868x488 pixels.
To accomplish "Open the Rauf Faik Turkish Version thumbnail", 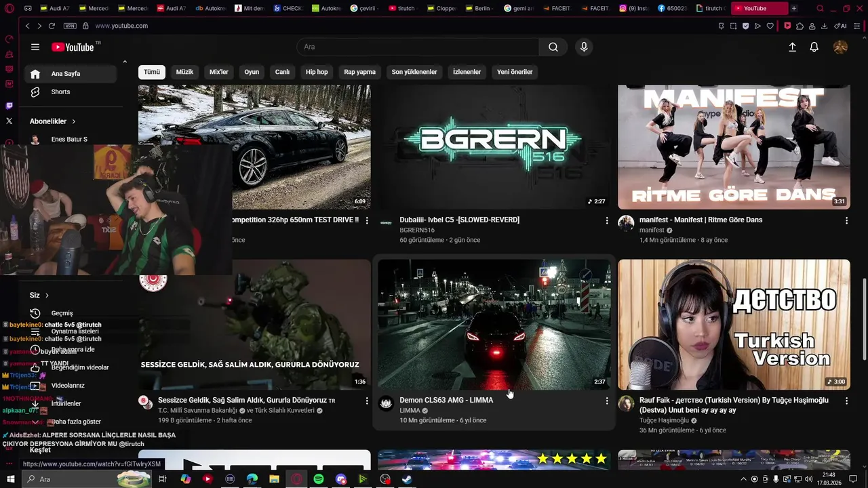I will (x=734, y=325).
